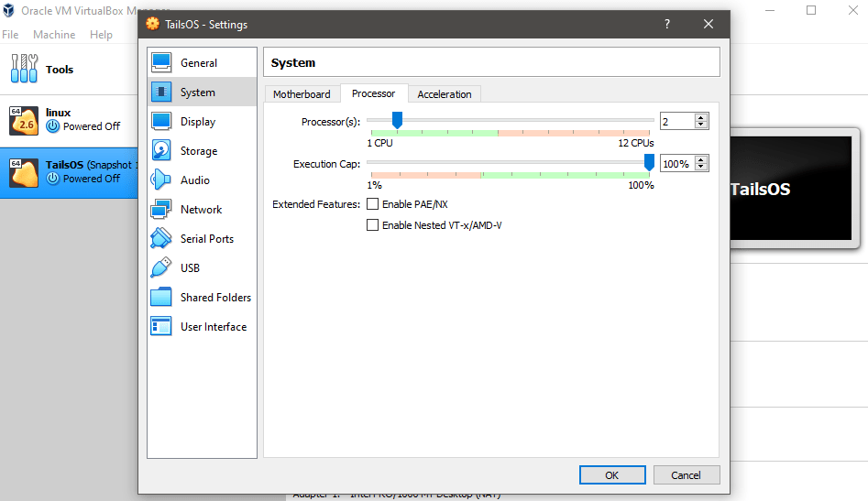Select the TailsOS VM icon
Viewport: 868px width, 501px height.
tap(24, 172)
